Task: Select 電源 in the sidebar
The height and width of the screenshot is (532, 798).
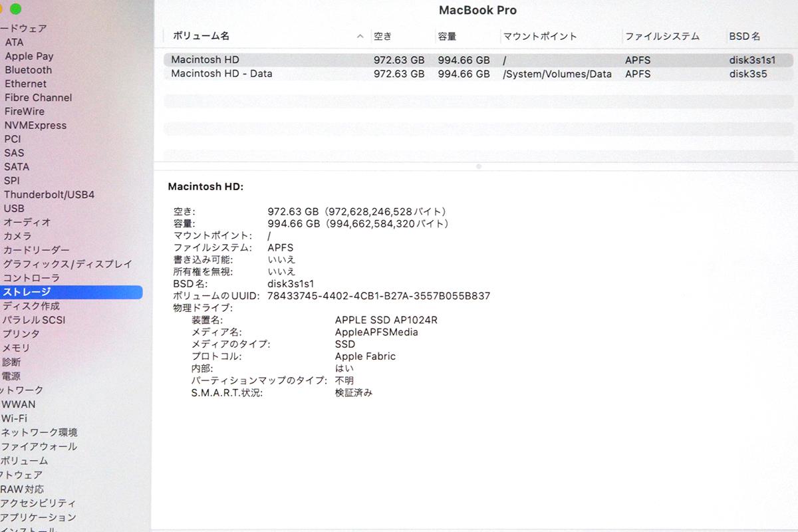Action: pyautogui.click(x=11, y=376)
